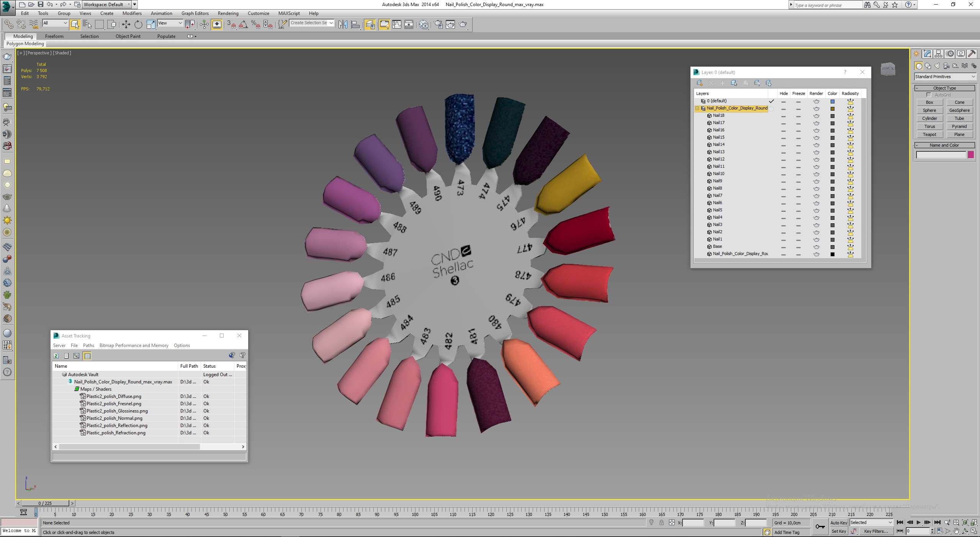Click Play Animation button
This screenshot has width=980, height=537.
tap(919, 522)
